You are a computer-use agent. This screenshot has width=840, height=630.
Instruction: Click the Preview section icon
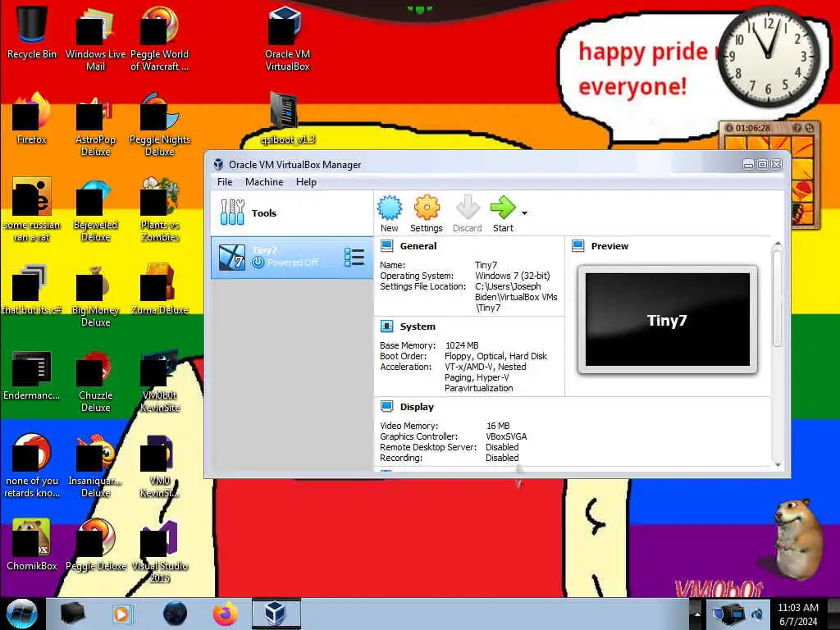tap(578, 246)
